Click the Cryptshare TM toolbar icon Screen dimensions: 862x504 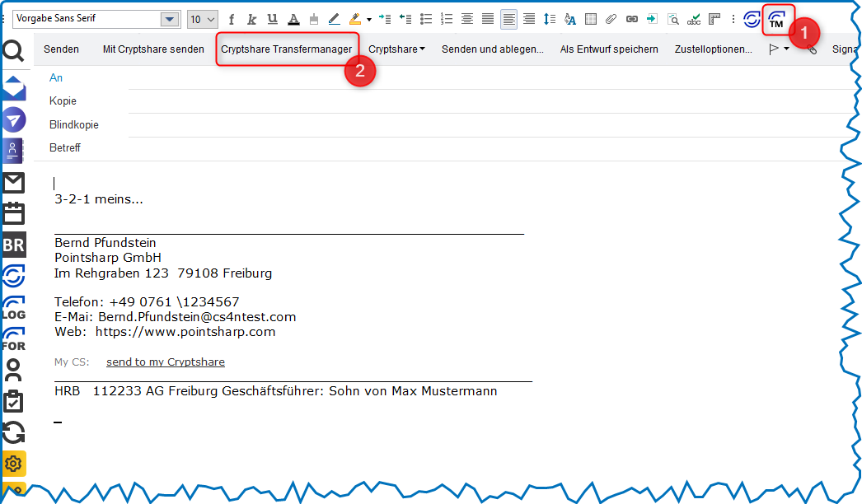point(776,19)
